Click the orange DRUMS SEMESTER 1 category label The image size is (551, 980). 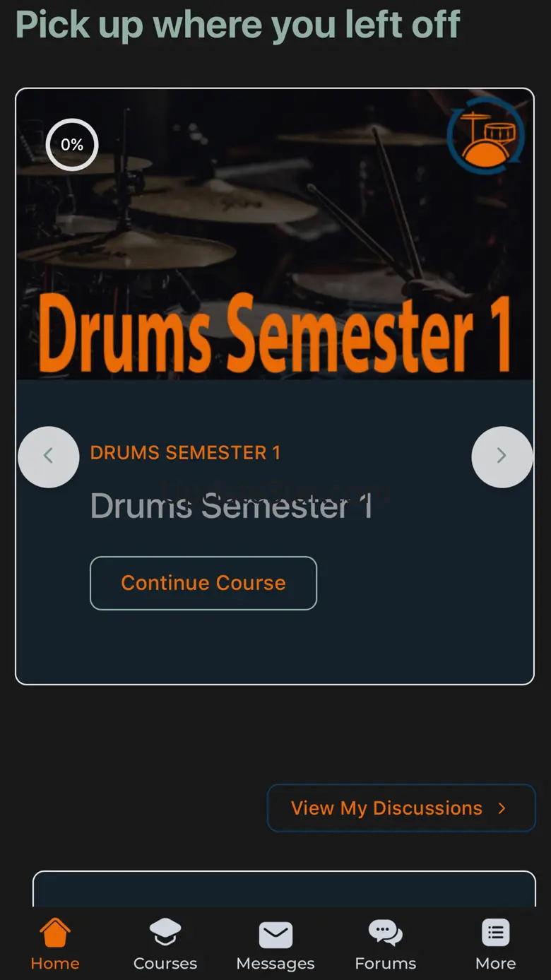pyautogui.click(x=186, y=453)
